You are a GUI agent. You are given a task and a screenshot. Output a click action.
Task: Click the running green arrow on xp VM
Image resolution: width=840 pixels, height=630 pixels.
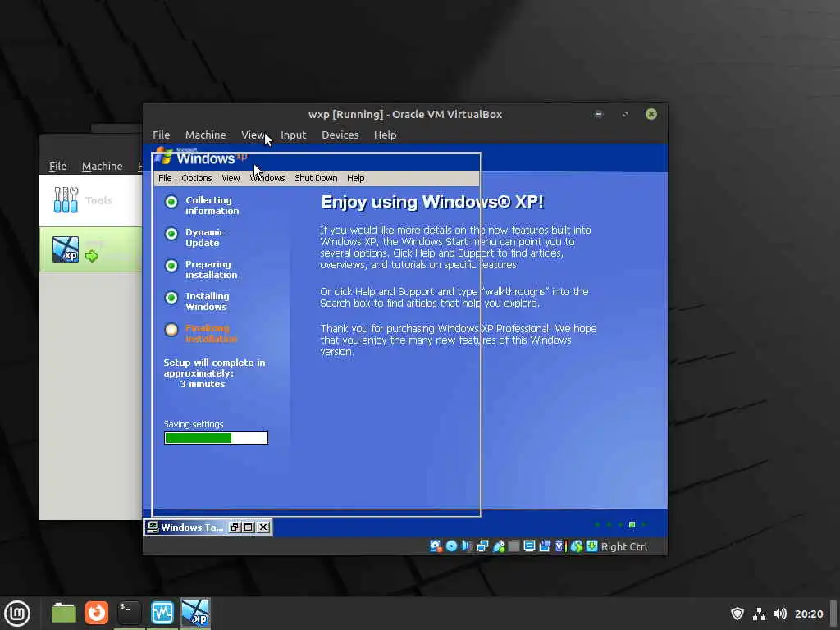92,256
